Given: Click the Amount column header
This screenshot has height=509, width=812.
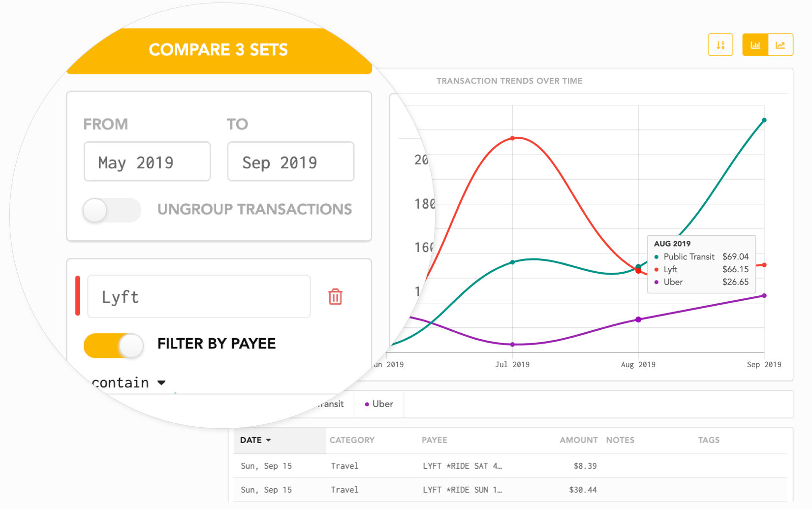Looking at the screenshot, I should [579, 440].
